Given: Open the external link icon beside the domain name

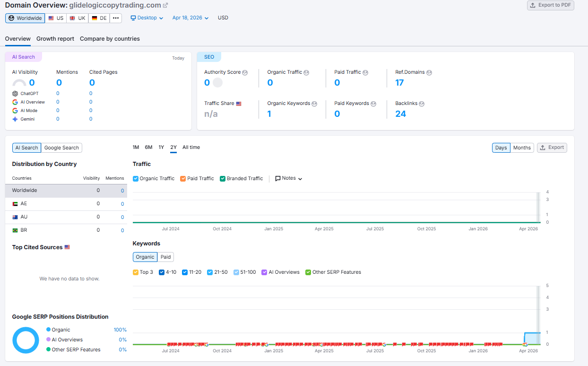Looking at the screenshot, I should coord(165,5).
